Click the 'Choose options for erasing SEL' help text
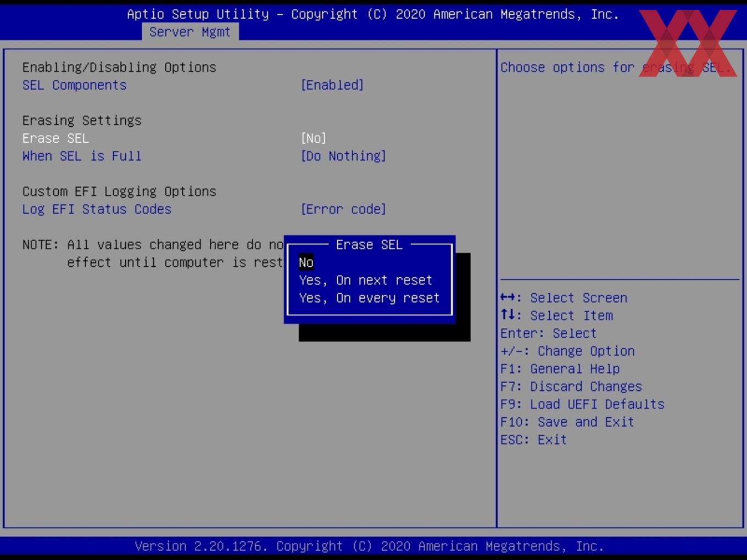 pos(616,68)
